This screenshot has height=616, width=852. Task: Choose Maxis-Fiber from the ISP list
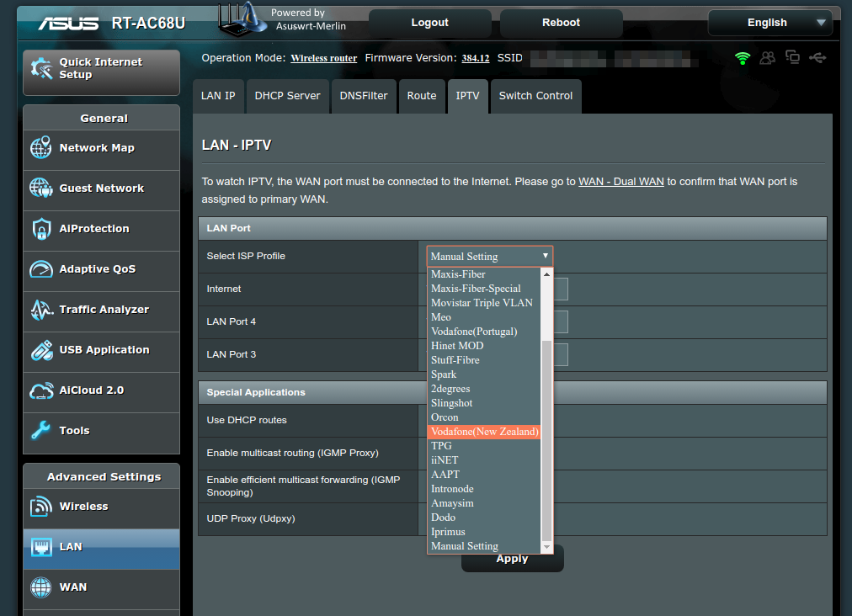[483, 274]
